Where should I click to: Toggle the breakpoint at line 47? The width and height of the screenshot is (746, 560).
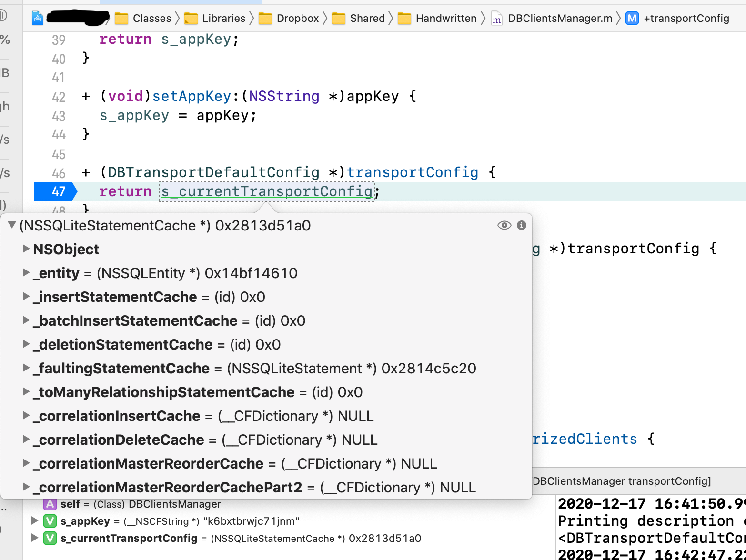(55, 191)
